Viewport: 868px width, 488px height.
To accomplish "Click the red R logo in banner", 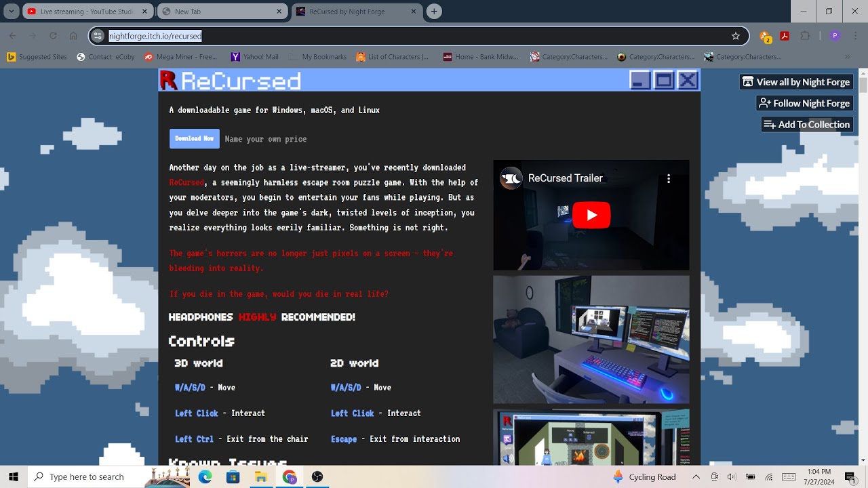I will point(169,81).
